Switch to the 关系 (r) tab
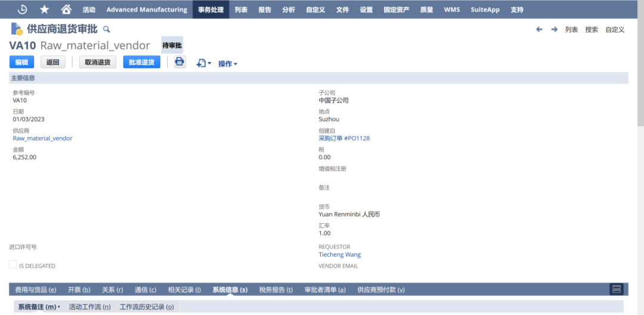Screen dimensions: 644x315 pos(113,289)
